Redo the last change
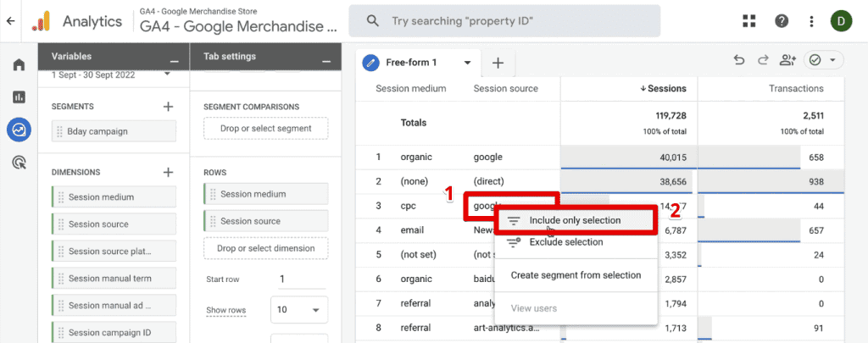This screenshot has width=868, height=343. [763, 60]
